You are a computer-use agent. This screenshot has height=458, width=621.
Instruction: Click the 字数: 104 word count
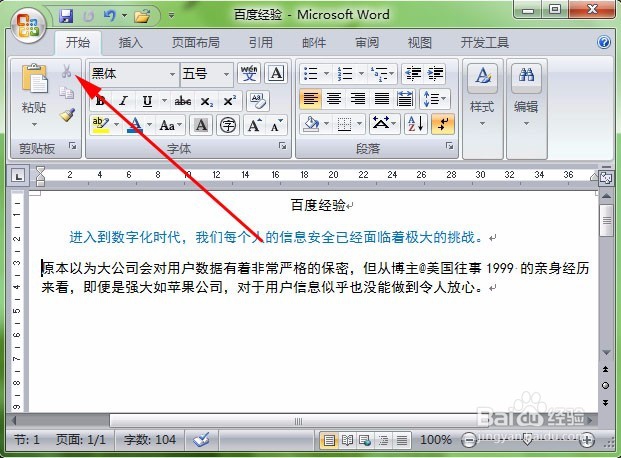click(x=149, y=439)
